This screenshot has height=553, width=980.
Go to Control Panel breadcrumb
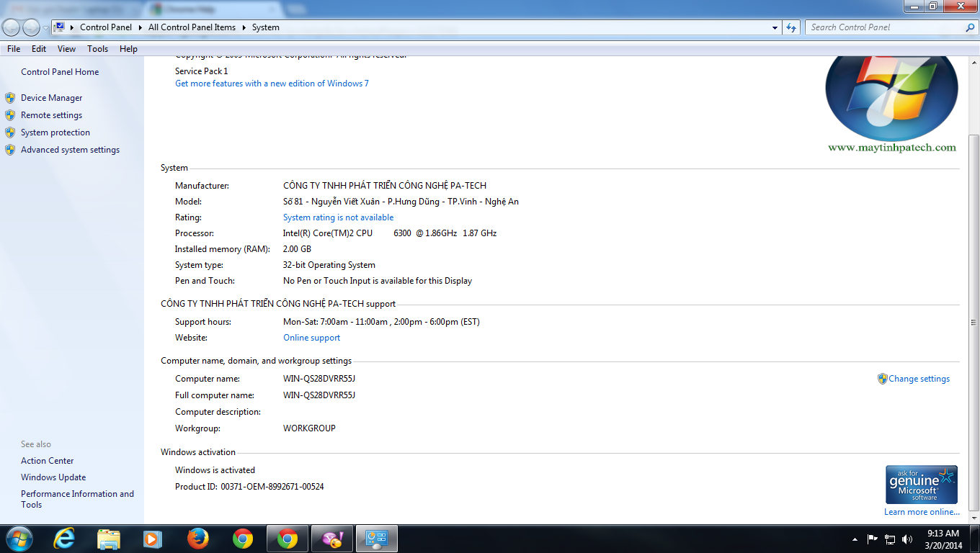point(106,27)
